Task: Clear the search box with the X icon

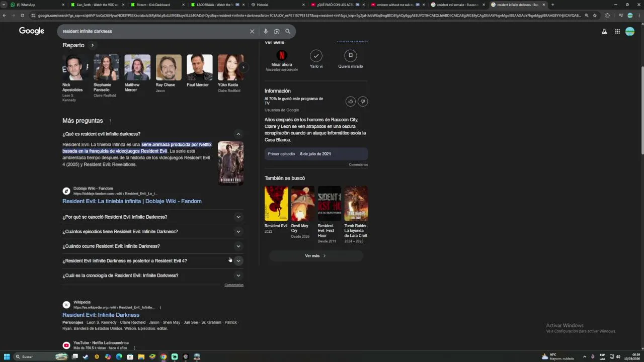Action: point(252,31)
